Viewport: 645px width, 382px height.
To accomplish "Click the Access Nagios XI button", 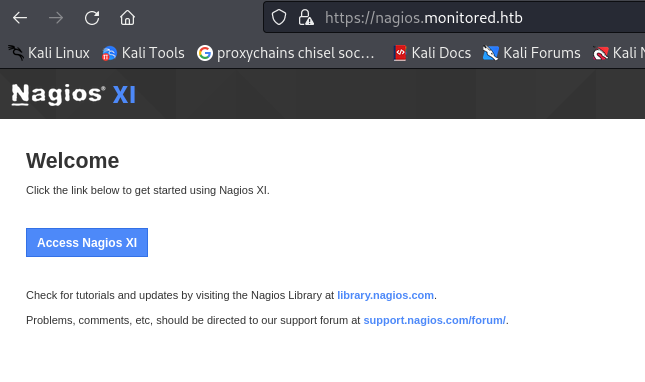I will [87, 243].
